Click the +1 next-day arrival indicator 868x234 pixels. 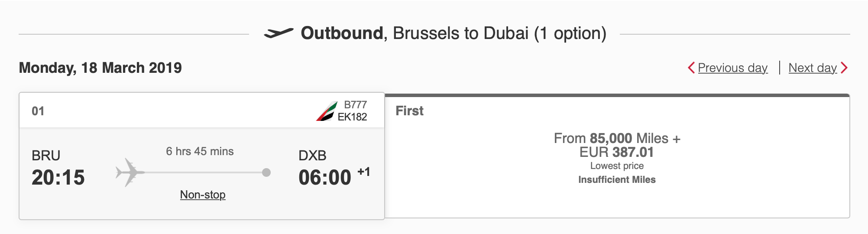click(363, 172)
